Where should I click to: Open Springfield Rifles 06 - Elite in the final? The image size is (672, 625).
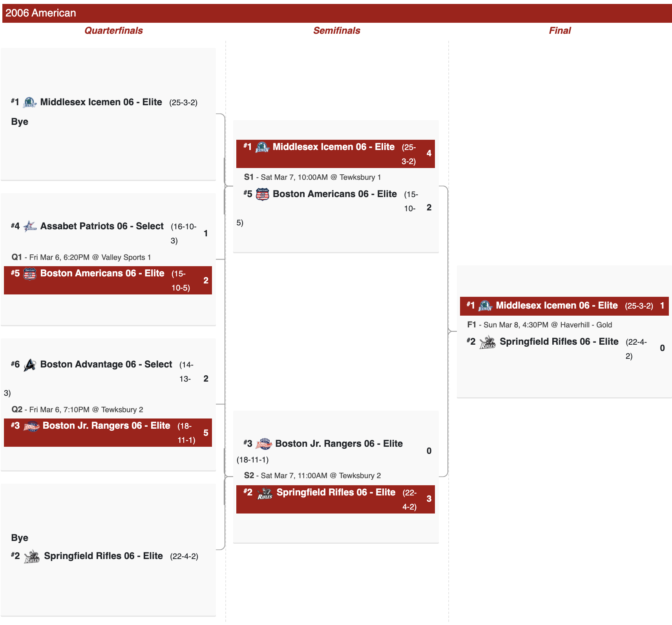click(559, 342)
